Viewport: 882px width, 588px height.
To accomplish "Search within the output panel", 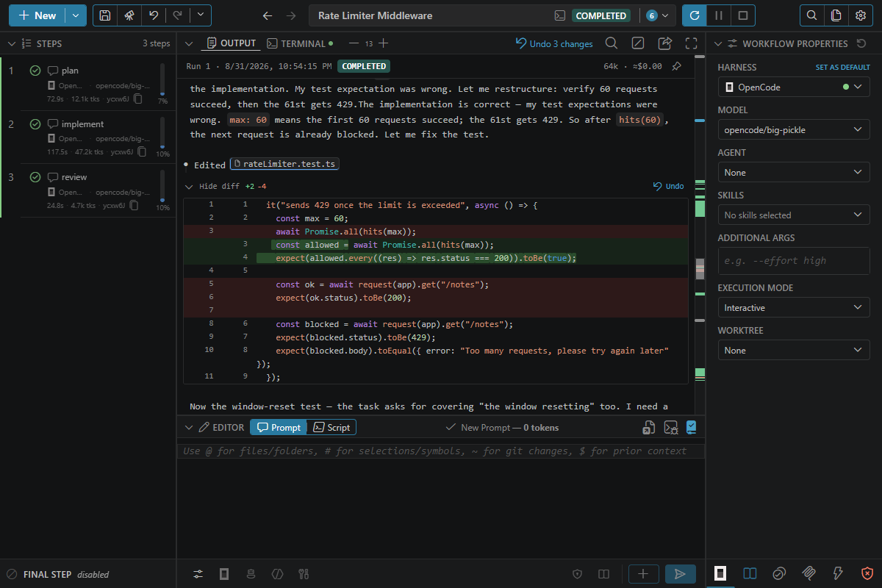I will tap(611, 43).
